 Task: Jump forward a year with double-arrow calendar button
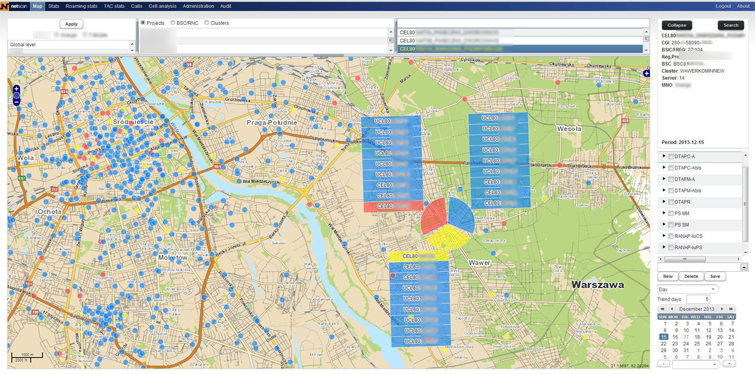tap(731, 309)
